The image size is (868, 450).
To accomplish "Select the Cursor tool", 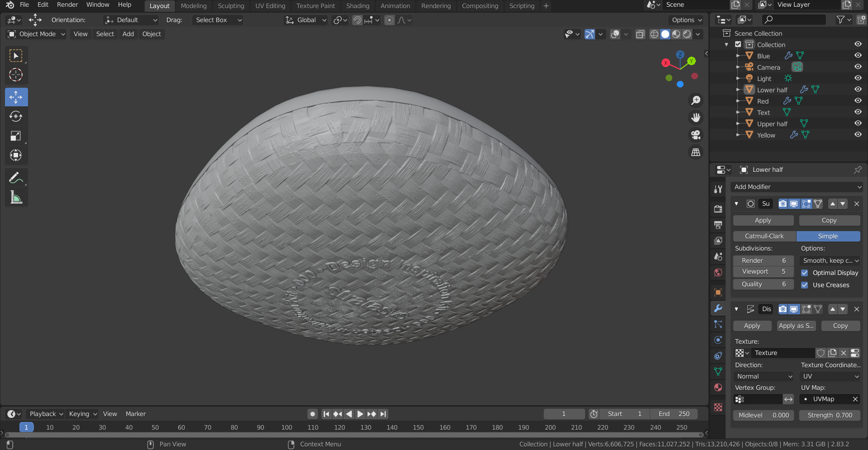I will point(16,75).
